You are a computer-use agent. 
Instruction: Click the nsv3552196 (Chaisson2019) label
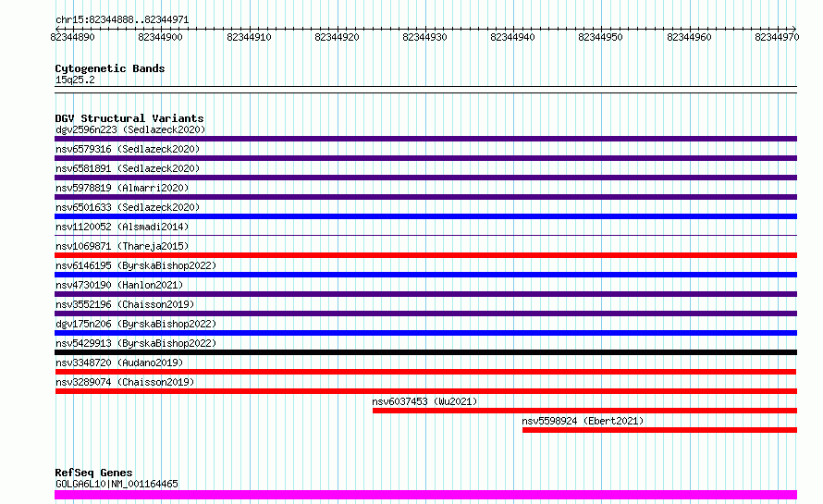125,304
